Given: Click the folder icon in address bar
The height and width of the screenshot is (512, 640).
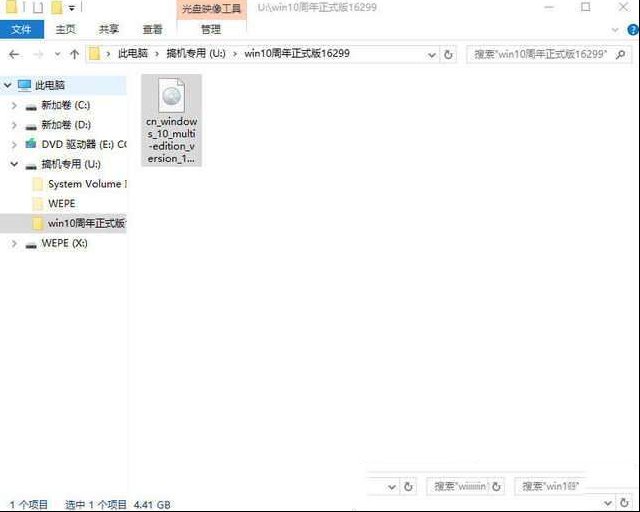Looking at the screenshot, I should click(x=94, y=53).
